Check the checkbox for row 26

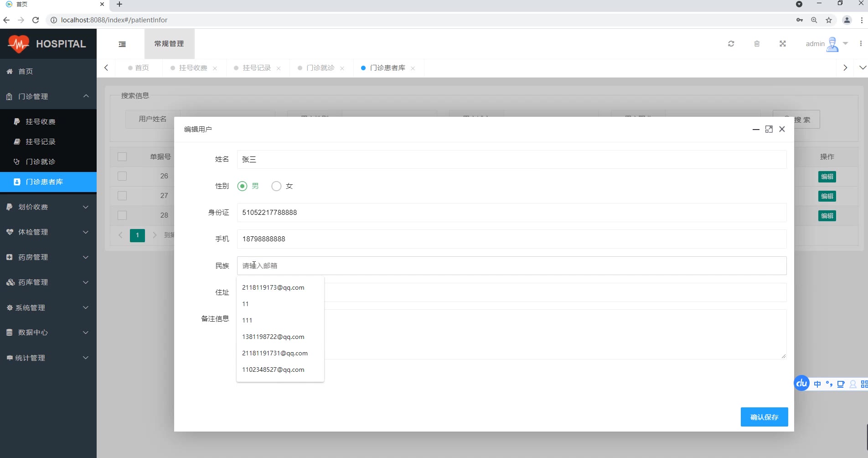tap(122, 176)
